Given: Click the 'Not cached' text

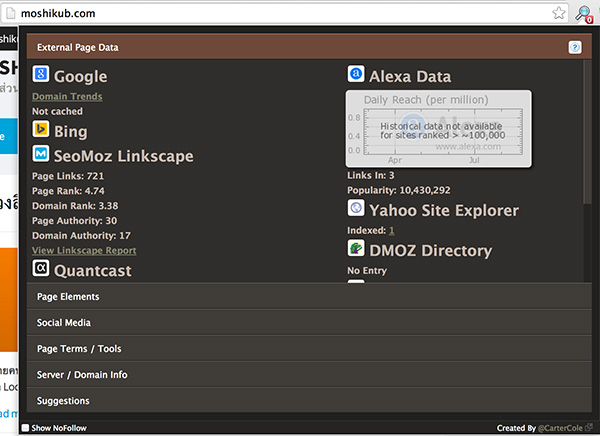Looking at the screenshot, I should coord(57,111).
